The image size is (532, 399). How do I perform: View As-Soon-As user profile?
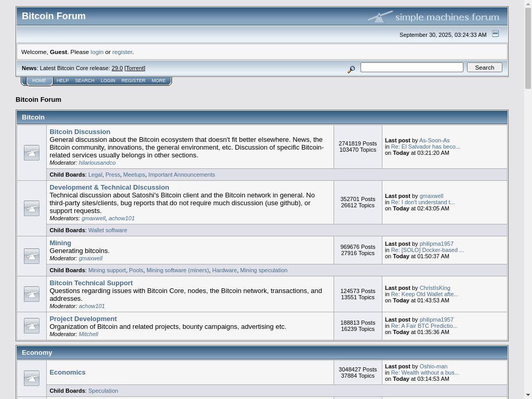coord(434,140)
